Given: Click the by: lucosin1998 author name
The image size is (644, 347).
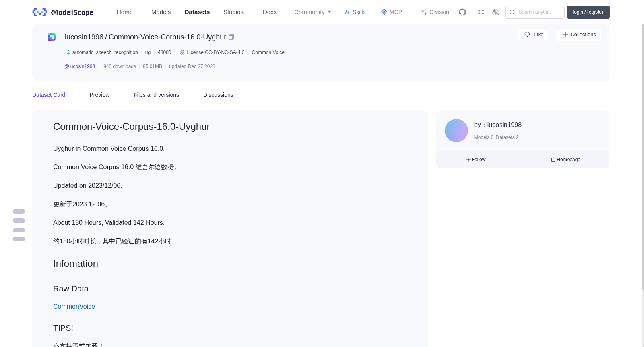Looking at the screenshot, I should [x=498, y=125].
